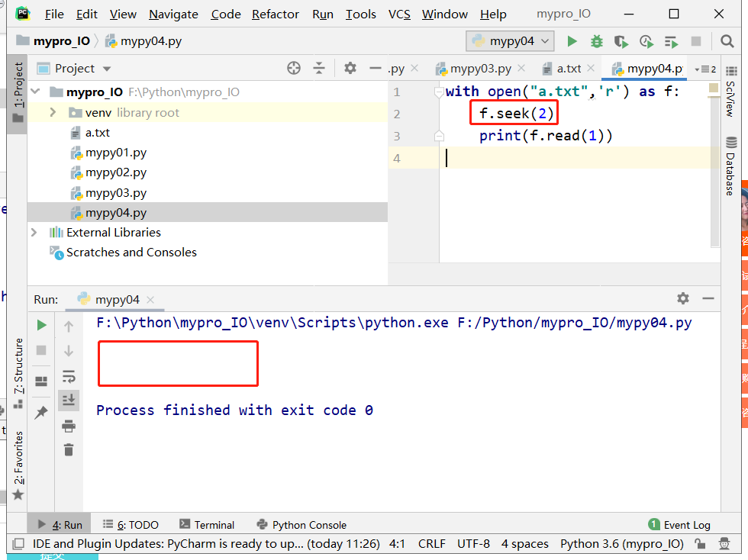Click the concurrency diagram run icon
748x560 pixels.
click(671, 41)
